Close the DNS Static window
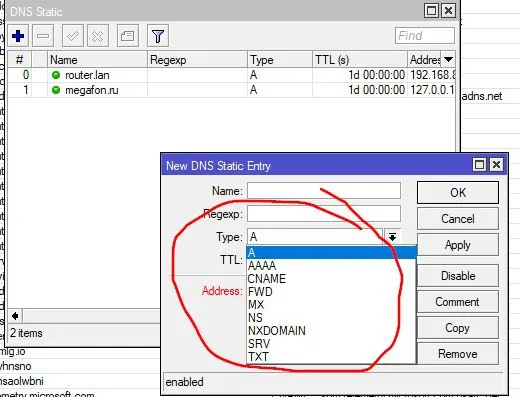The height and width of the screenshot is (397, 520). point(449,11)
